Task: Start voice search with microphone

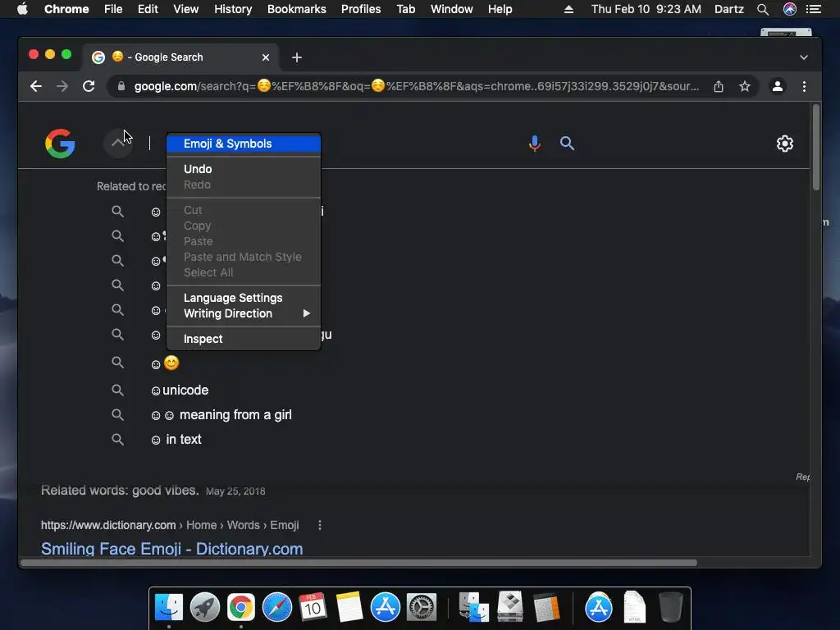Action: pyautogui.click(x=534, y=144)
